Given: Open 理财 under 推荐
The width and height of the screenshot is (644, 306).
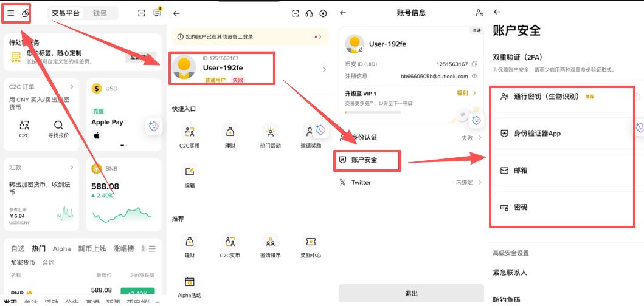Looking at the screenshot, I should [189, 246].
